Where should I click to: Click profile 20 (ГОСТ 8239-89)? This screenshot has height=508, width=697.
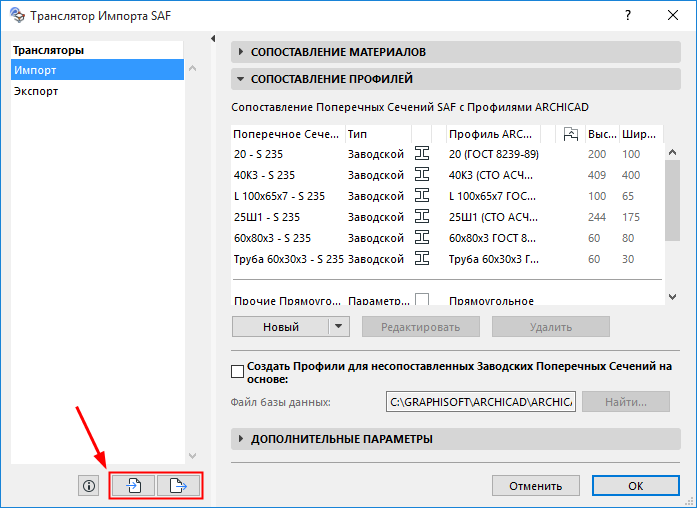click(x=493, y=154)
